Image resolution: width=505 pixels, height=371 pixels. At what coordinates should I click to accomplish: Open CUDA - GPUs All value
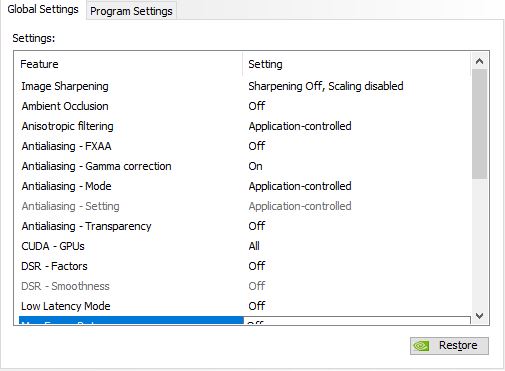coord(254,246)
